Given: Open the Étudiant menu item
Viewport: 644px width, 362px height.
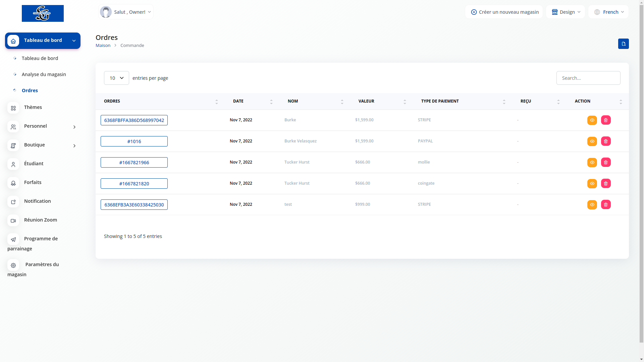Looking at the screenshot, I should coord(34,164).
